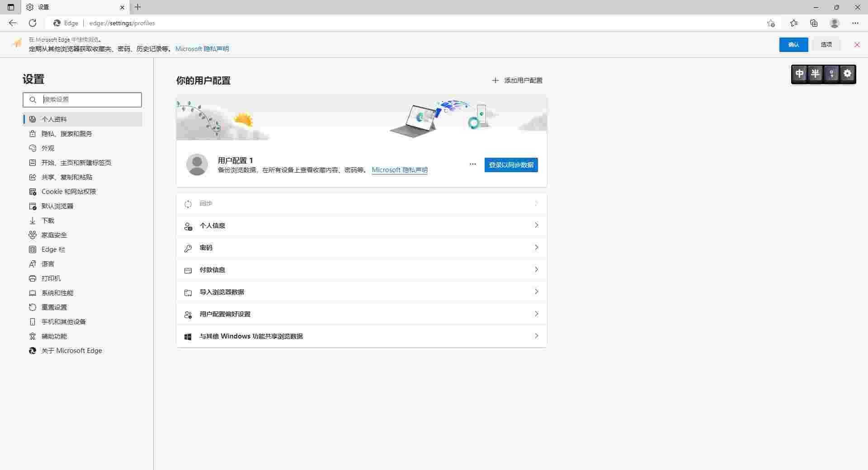Open the Microsoft 隐私声明 link in the banner
868x470 pixels.
pyautogui.click(x=202, y=49)
